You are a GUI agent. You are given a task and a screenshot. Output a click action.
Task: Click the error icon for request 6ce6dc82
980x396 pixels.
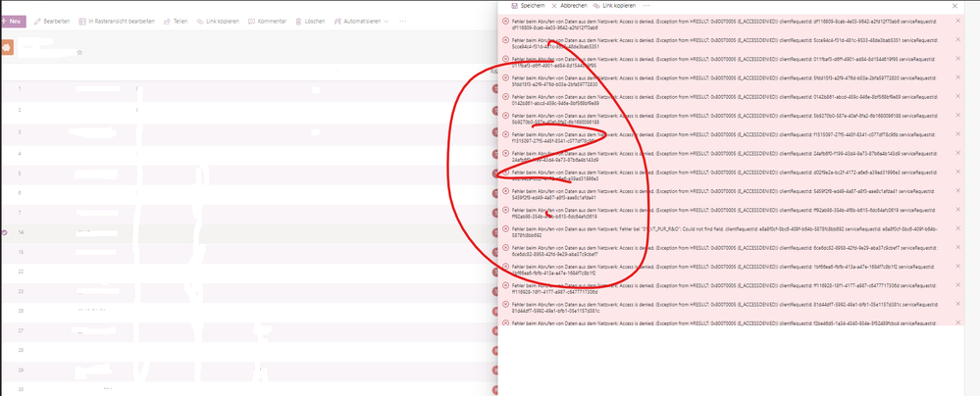[505, 248]
